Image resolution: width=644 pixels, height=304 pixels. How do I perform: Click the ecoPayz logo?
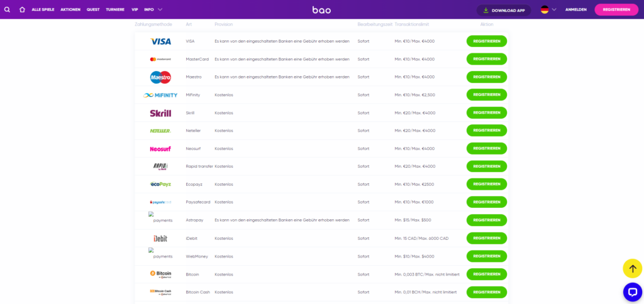pyautogui.click(x=160, y=184)
